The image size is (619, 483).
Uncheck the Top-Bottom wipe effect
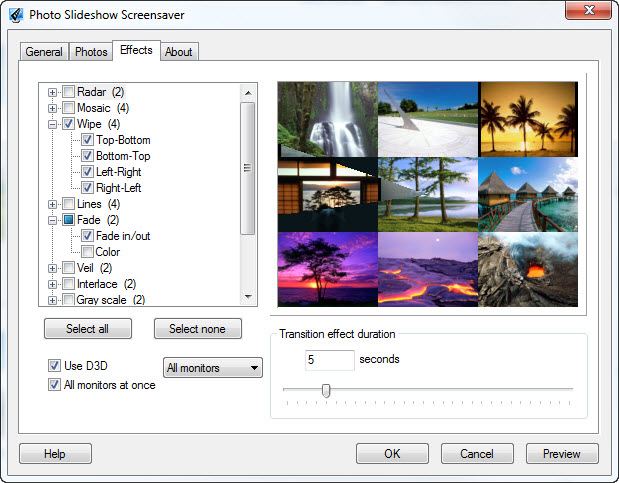88,140
